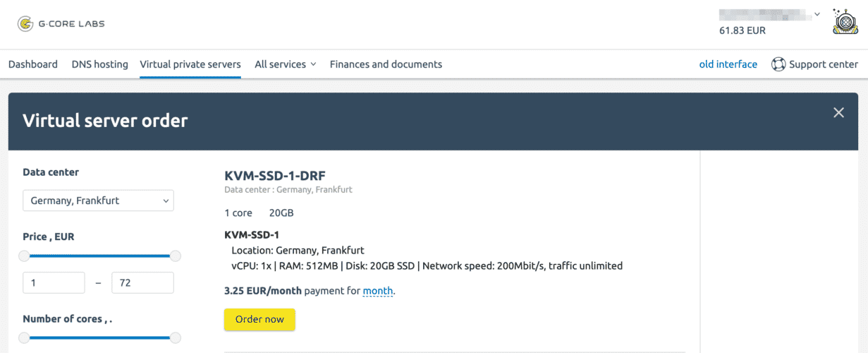This screenshot has height=353, width=868.
Task: Focus the maximum price input field
Action: click(142, 283)
